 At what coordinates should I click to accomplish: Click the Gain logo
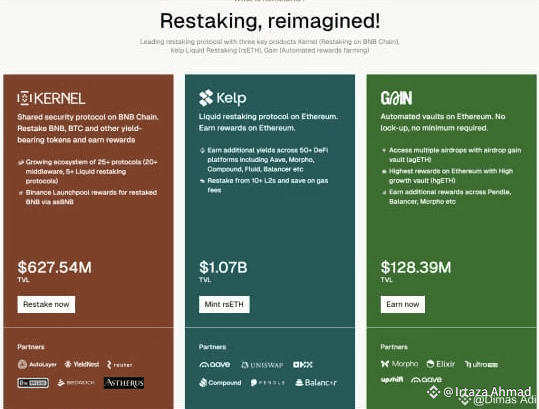(396, 98)
